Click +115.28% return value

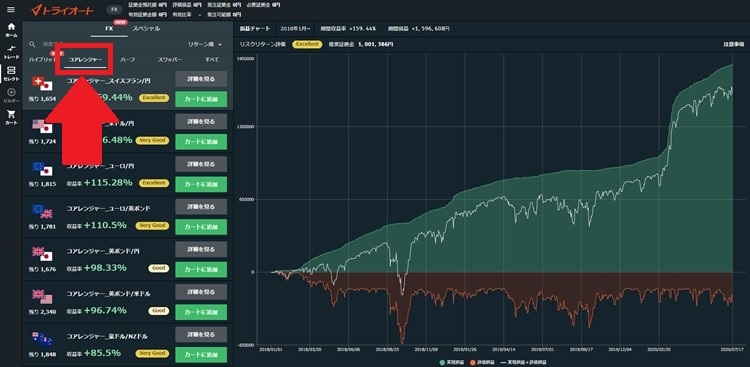[x=108, y=183]
